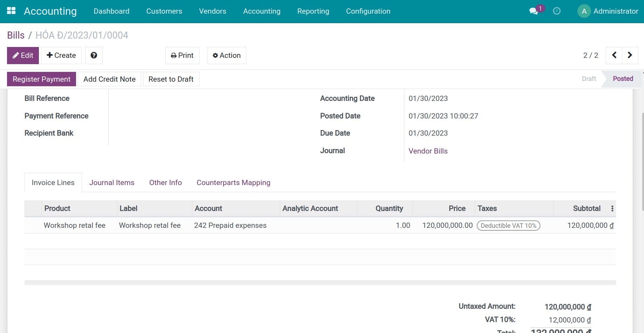Switch bill status back to Draft
644x333 pixels.
(x=588, y=79)
